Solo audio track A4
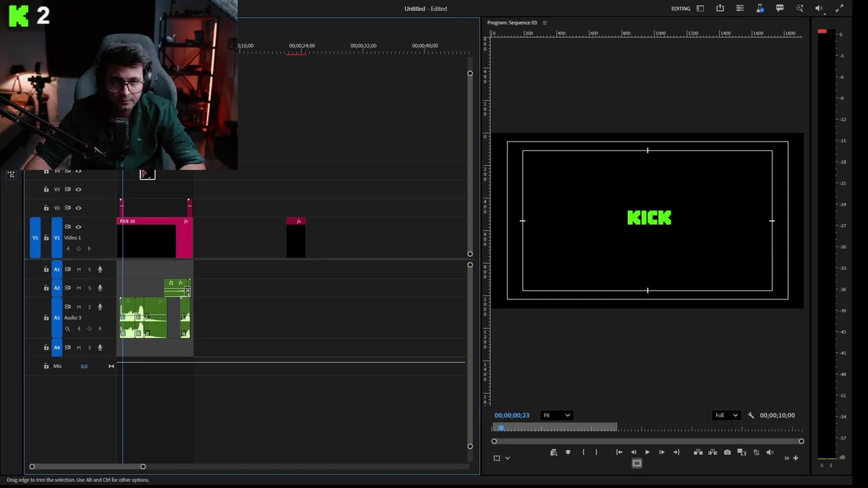This screenshot has width=868, height=488. coord(89,348)
